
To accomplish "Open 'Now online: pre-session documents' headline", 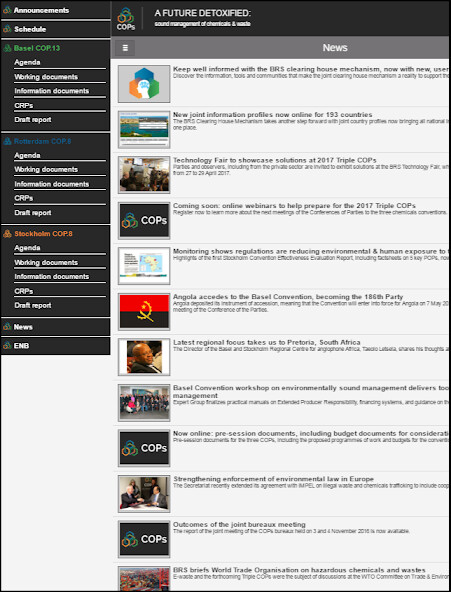I will click(x=311, y=433).
